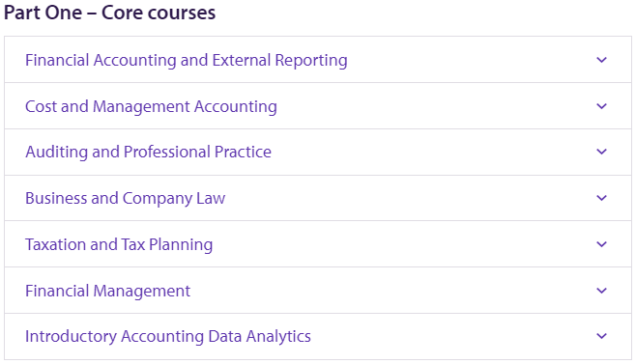Open Introductory Accounting Data Analytics title
Image resolution: width=636 pixels, height=364 pixels.
(168, 336)
